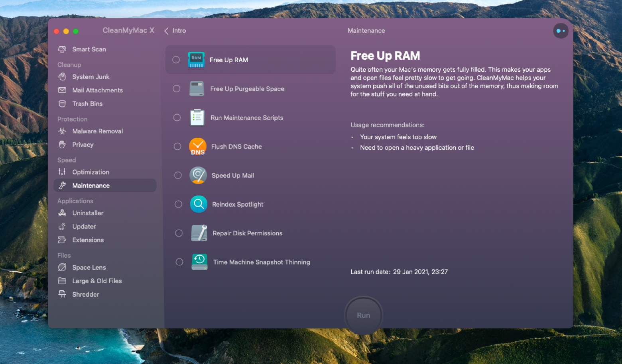Select the Free Up RAM radio button
The image size is (622, 364).
tap(176, 60)
